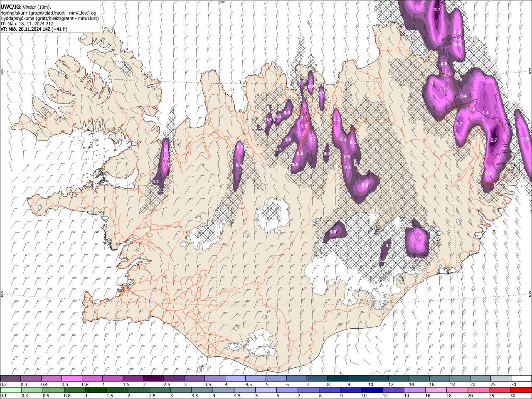
Task: Click the dark mauve 0.2 swatch in upper legend row
Action: click(x=11, y=378)
